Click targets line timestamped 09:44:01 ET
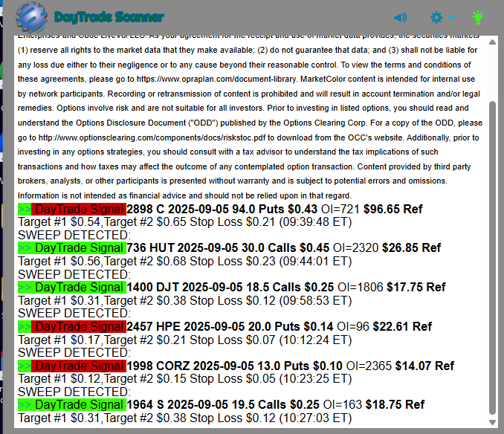504x434 pixels. (x=185, y=261)
